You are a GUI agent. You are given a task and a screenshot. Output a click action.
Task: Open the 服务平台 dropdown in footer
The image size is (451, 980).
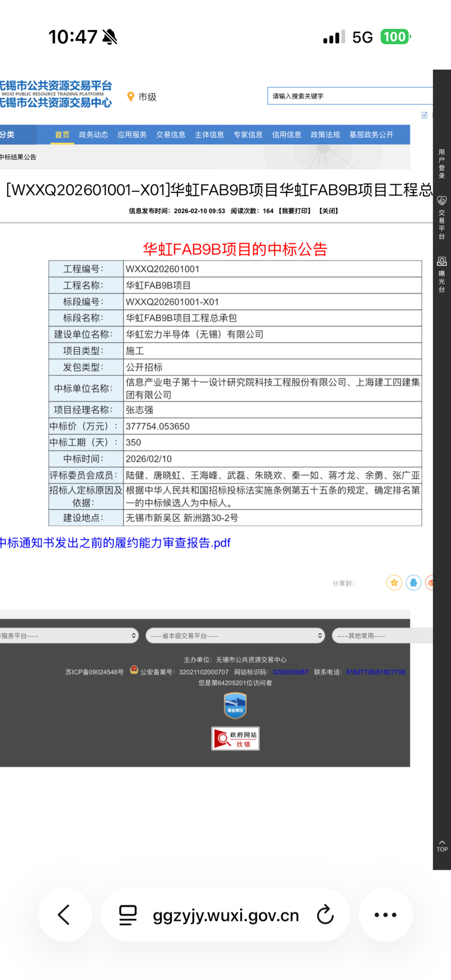[69, 636]
